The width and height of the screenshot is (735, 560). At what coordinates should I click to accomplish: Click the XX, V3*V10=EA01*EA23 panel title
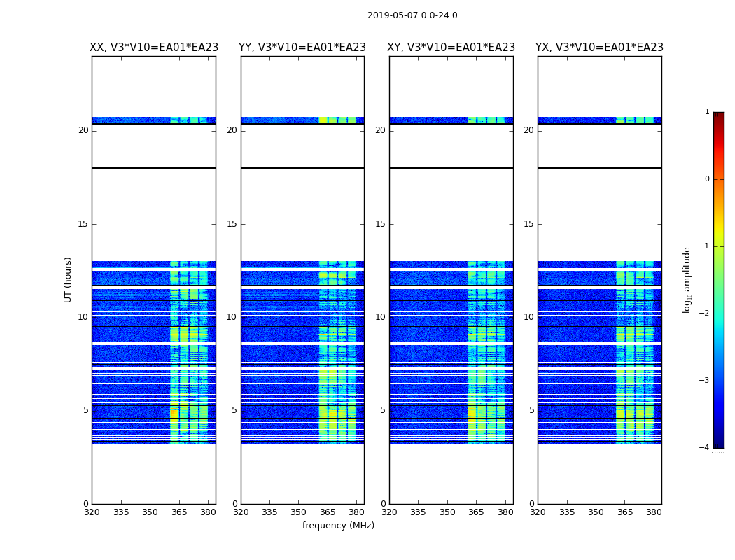(154, 48)
